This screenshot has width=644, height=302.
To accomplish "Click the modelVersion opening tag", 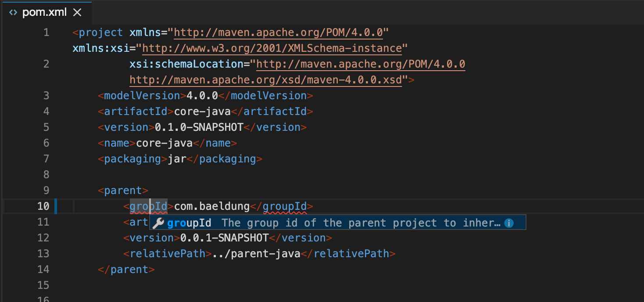I will click(140, 95).
